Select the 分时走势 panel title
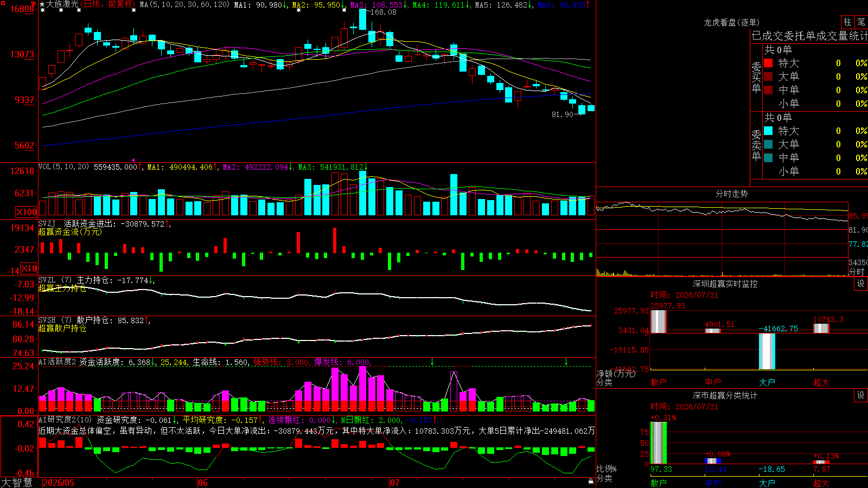Image resolution: width=868 pixels, height=488 pixels. point(732,194)
